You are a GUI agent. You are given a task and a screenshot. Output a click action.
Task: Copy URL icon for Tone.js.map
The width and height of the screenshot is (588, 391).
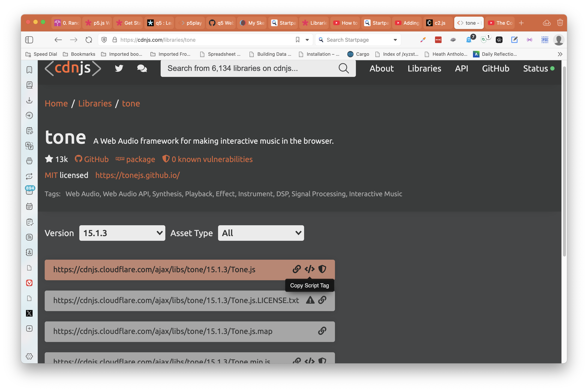(322, 331)
